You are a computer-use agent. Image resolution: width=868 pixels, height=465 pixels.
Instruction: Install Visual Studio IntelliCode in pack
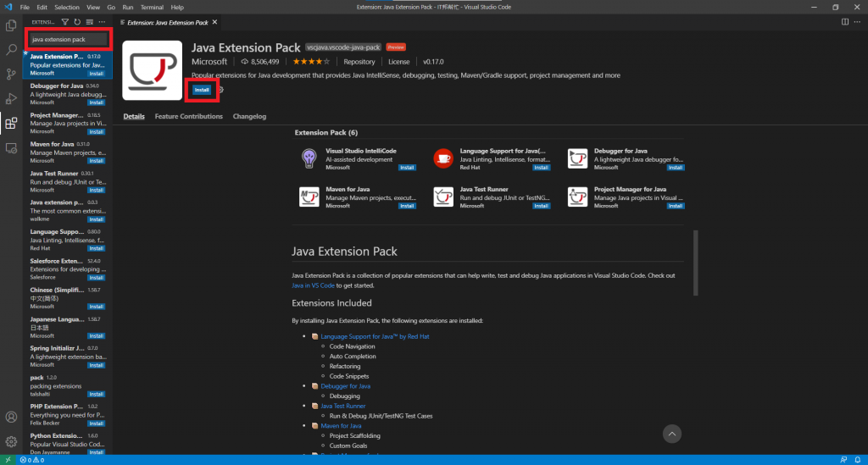coord(407,168)
